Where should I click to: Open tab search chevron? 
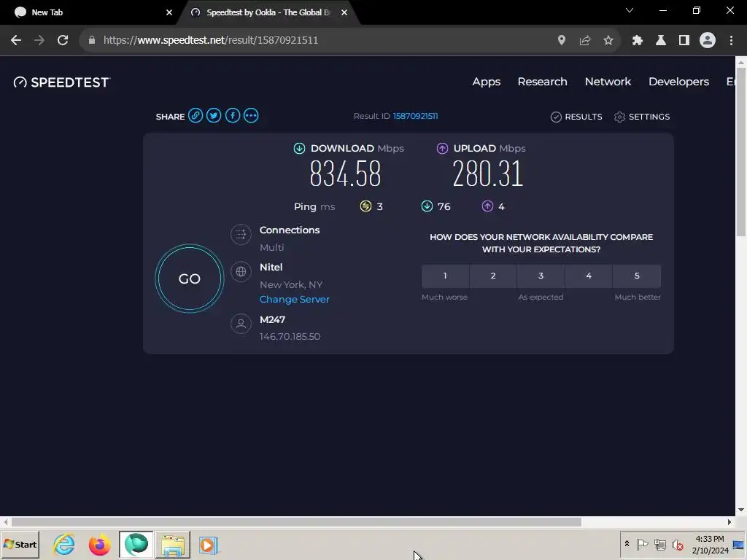tap(630, 10)
